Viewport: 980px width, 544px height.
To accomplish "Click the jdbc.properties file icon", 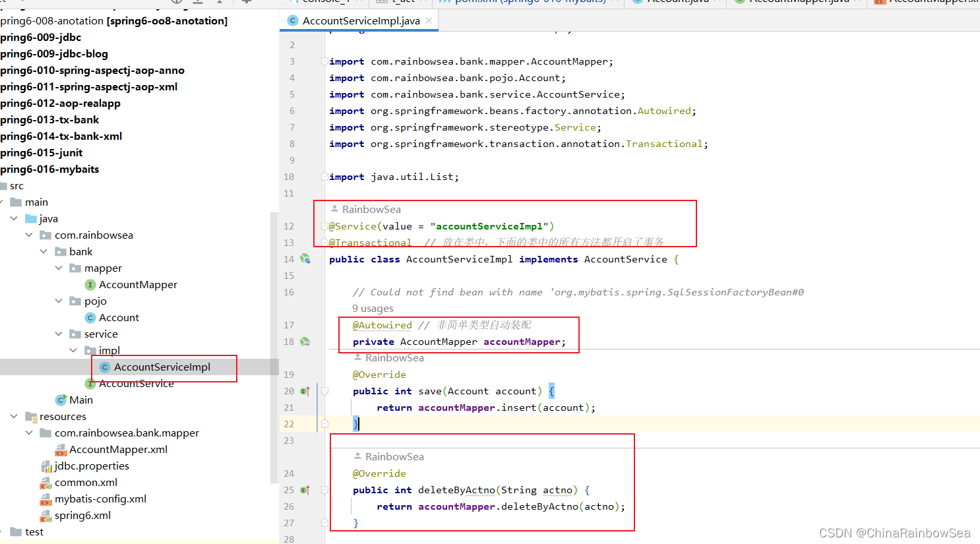I will tap(46, 466).
